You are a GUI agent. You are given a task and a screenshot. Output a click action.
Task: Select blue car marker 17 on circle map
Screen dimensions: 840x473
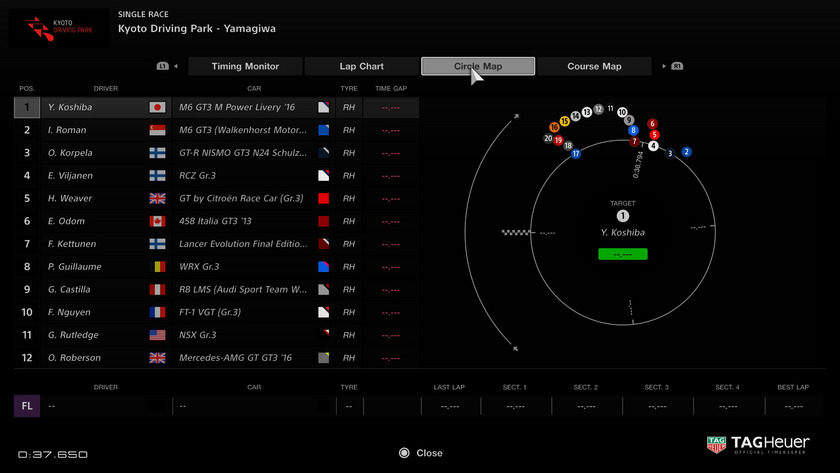pos(576,154)
